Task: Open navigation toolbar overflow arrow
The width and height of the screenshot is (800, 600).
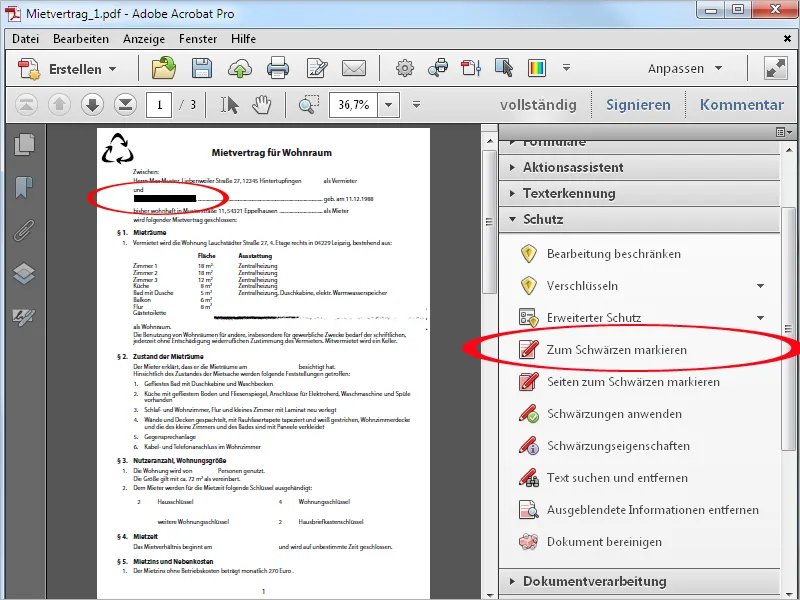Action: pyautogui.click(x=416, y=105)
